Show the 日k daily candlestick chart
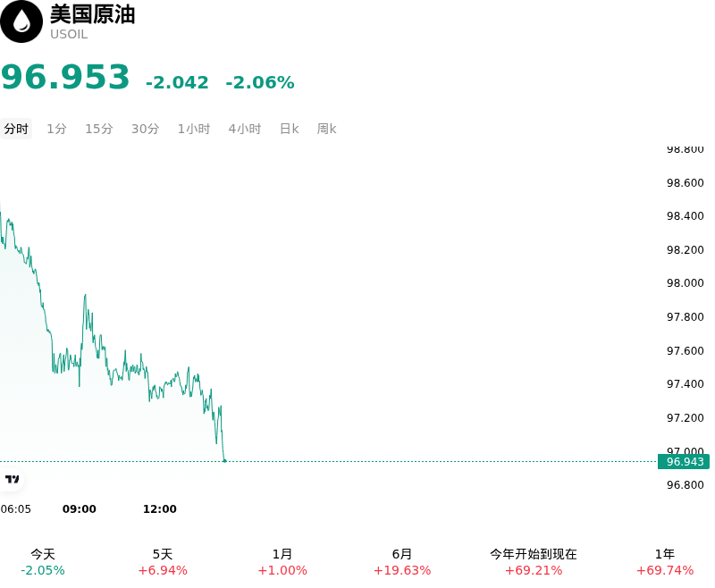 (x=289, y=129)
